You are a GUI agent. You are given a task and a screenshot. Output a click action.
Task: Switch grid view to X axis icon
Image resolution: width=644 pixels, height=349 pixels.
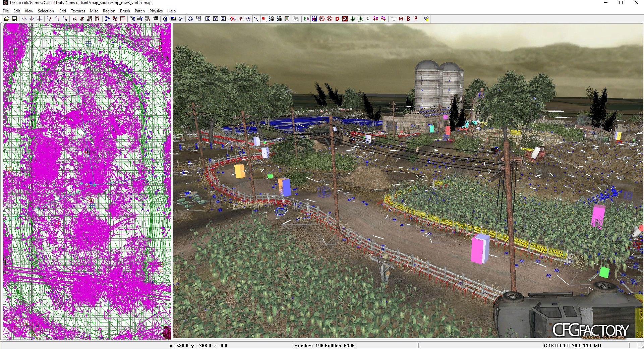pos(208,19)
